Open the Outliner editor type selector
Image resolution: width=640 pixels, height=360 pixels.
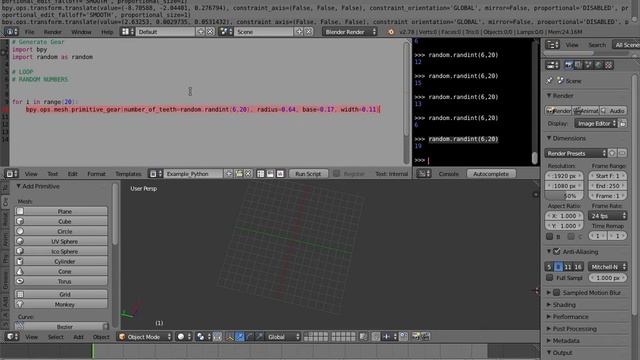pyautogui.click(x=552, y=45)
